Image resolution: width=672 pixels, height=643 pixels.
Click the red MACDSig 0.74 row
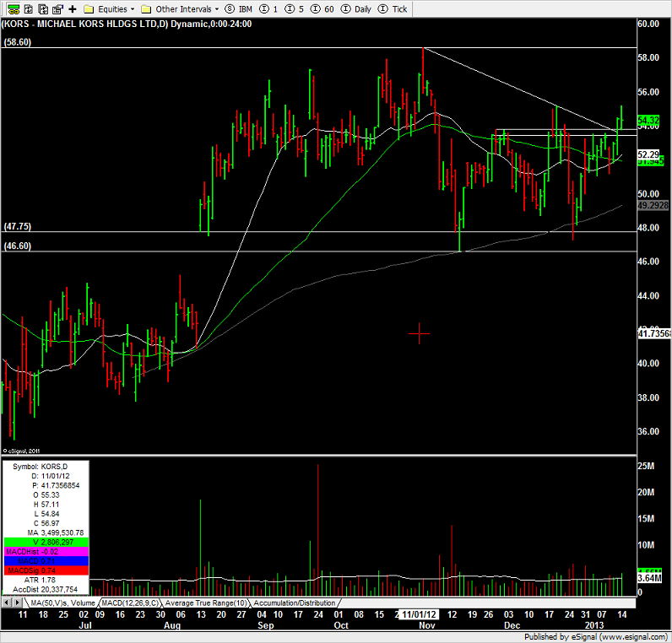tap(46, 570)
